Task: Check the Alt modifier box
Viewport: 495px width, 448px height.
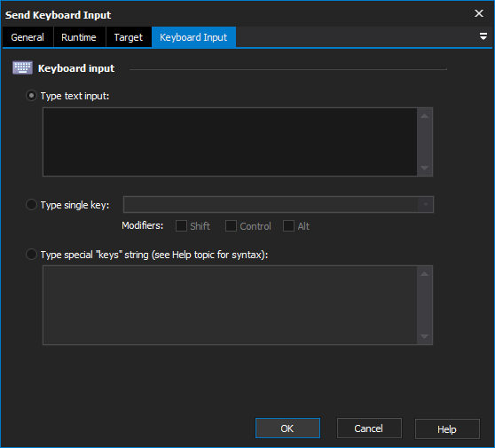Action: [288, 225]
